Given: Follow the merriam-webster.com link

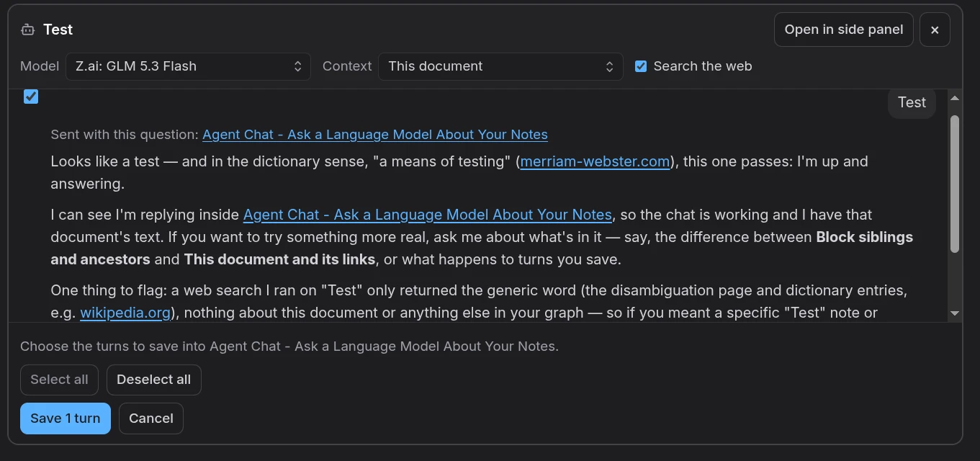Looking at the screenshot, I should click(x=595, y=161).
